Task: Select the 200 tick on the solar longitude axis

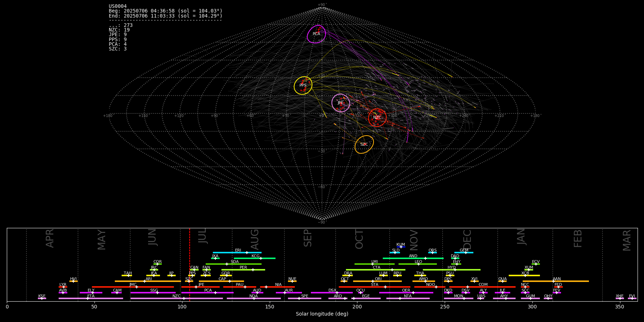Action: coord(357,307)
